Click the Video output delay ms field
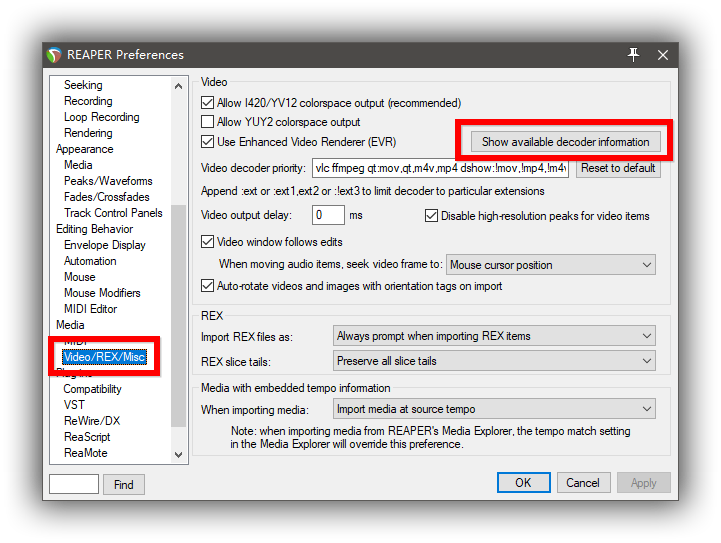 tap(328, 215)
